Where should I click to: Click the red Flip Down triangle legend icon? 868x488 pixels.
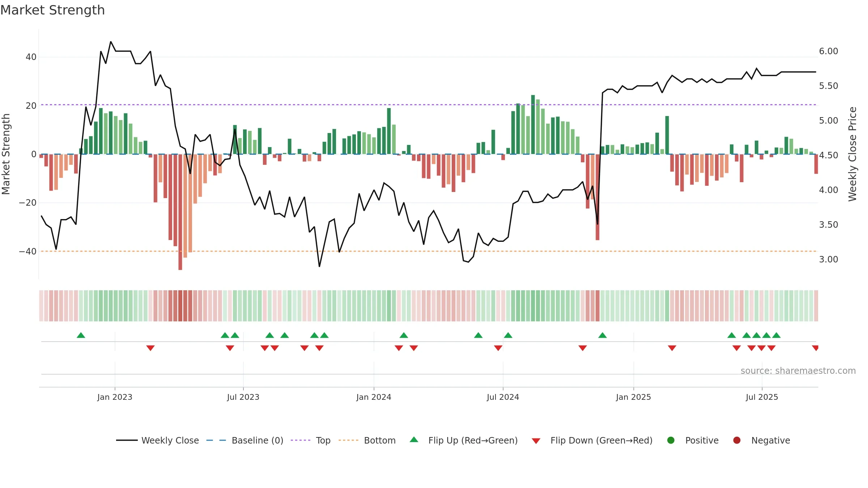[x=536, y=441]
